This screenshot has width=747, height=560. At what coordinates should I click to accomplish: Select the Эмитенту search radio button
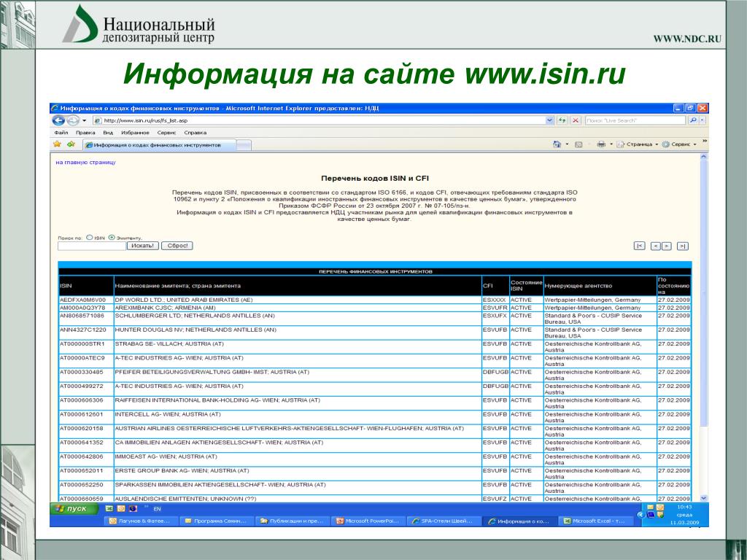pos(112,237)
